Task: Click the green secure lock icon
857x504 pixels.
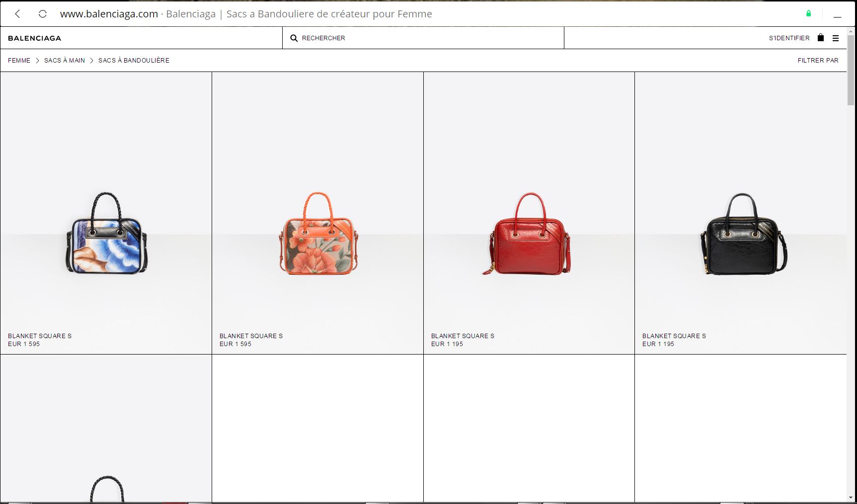Action: [x=808, y=13]
